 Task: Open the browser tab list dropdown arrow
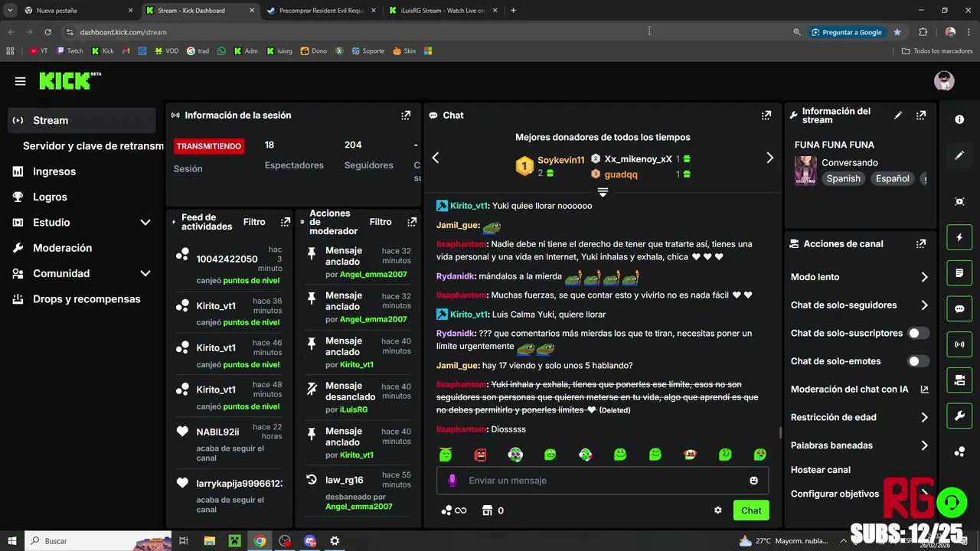pyautogui.click(x=9, y=10)
